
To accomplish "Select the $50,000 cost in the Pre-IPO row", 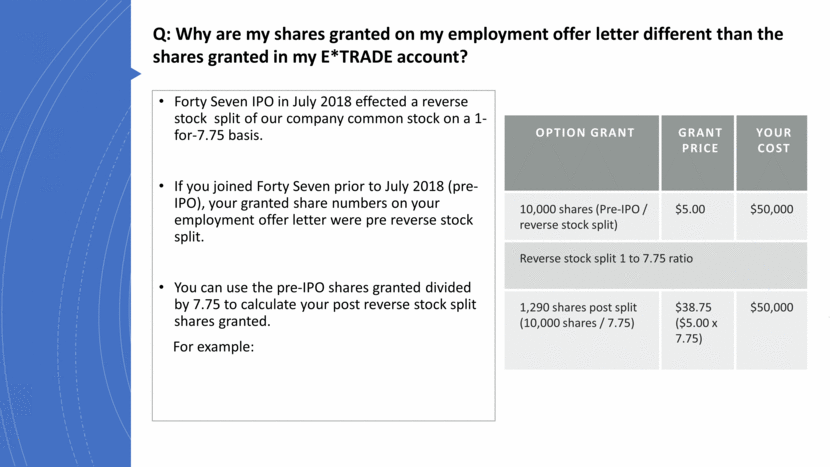I will click(772, 210).
